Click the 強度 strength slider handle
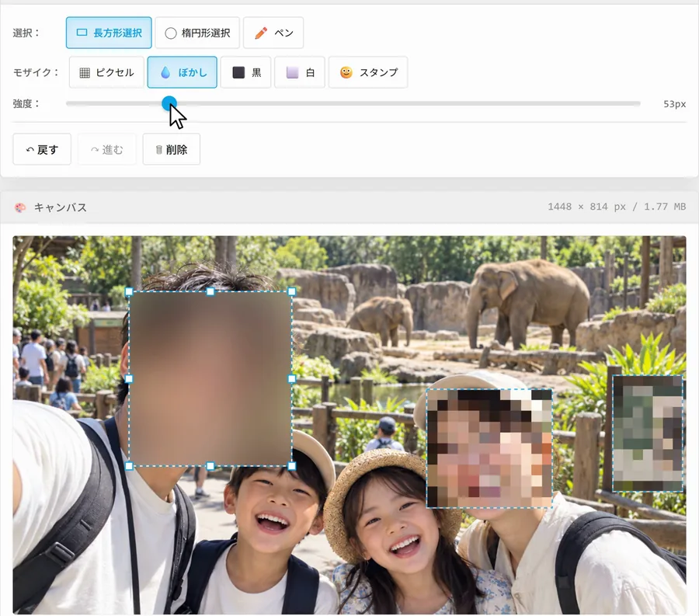 coord(169,103)
